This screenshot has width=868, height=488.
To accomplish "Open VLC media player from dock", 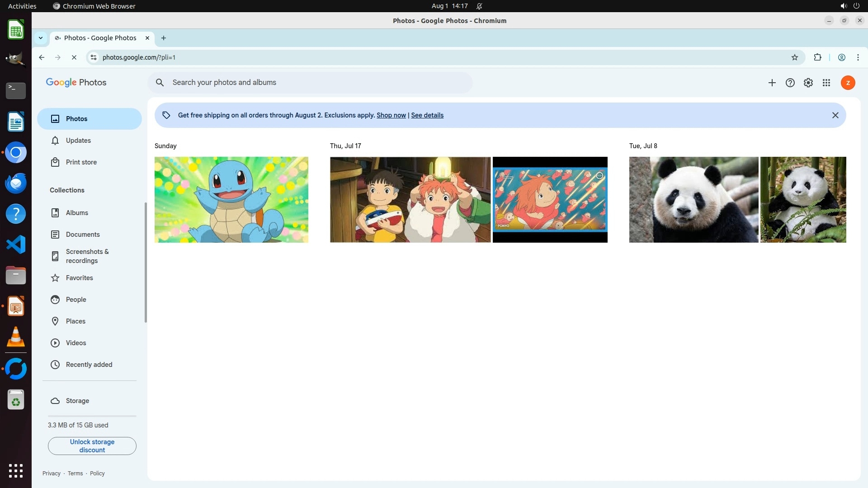I will click(x=16, y=337).
